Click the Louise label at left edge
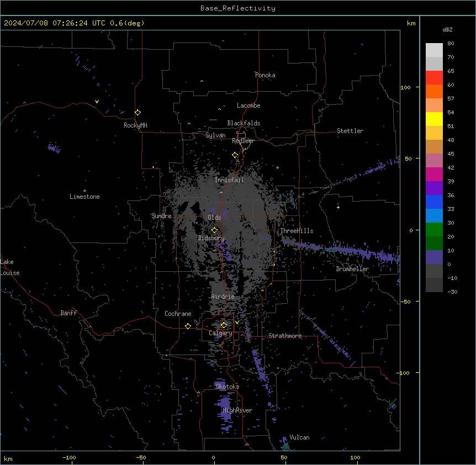Viewport: 476px width, 465px height. (10, 273)
